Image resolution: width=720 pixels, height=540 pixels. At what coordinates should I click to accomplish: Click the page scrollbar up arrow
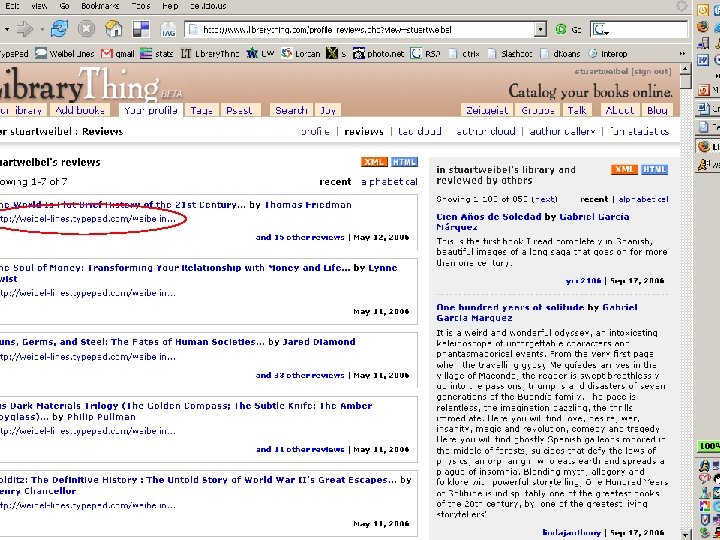click(685, 69)
